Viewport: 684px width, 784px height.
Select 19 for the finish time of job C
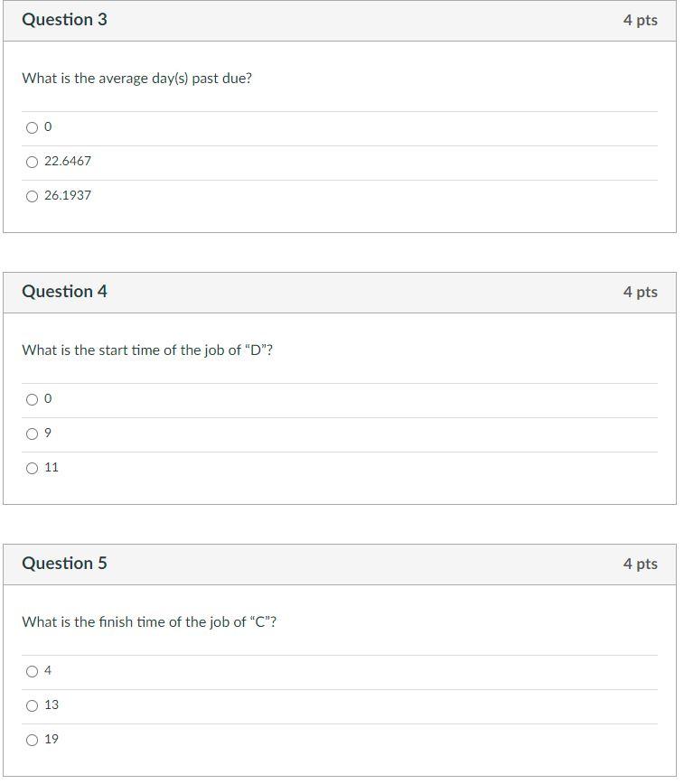[x=32, y=740]
